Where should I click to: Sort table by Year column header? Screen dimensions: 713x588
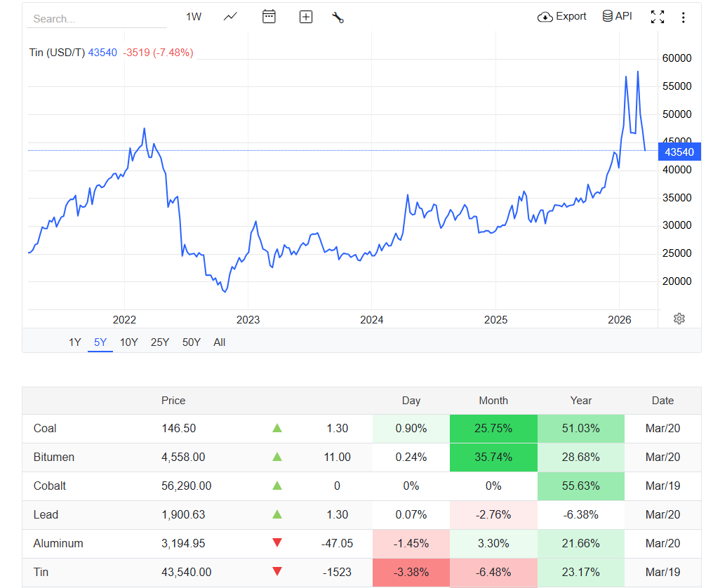click(580, 401)
